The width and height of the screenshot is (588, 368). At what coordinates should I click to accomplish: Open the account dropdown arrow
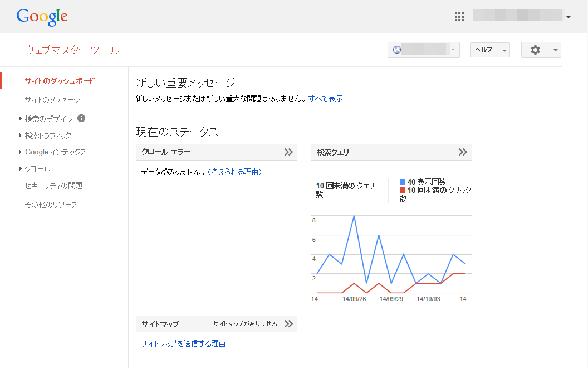point(569,17)
